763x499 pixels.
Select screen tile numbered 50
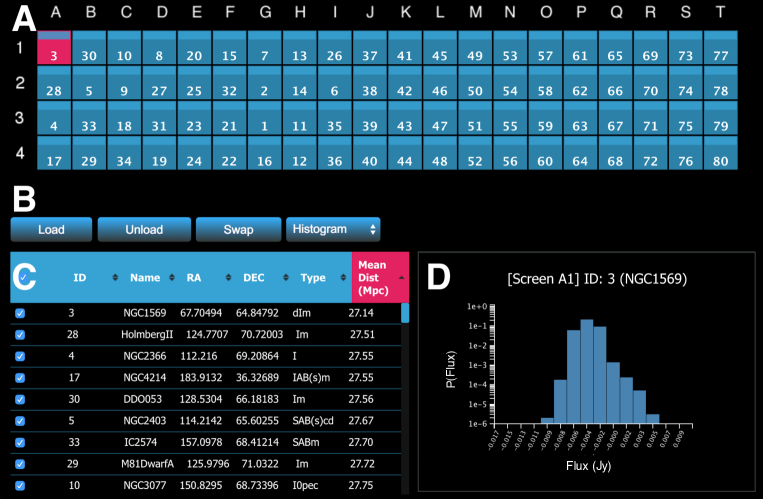(475, 83)
